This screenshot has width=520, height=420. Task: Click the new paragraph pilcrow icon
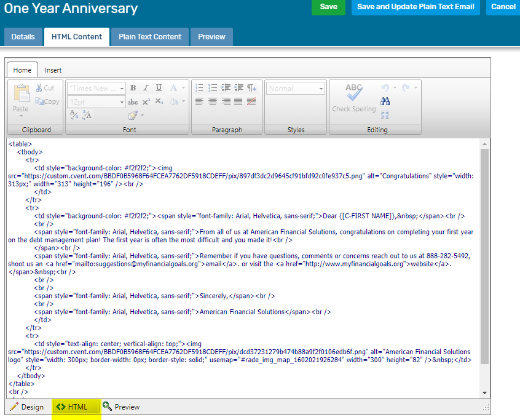(252, 88)
